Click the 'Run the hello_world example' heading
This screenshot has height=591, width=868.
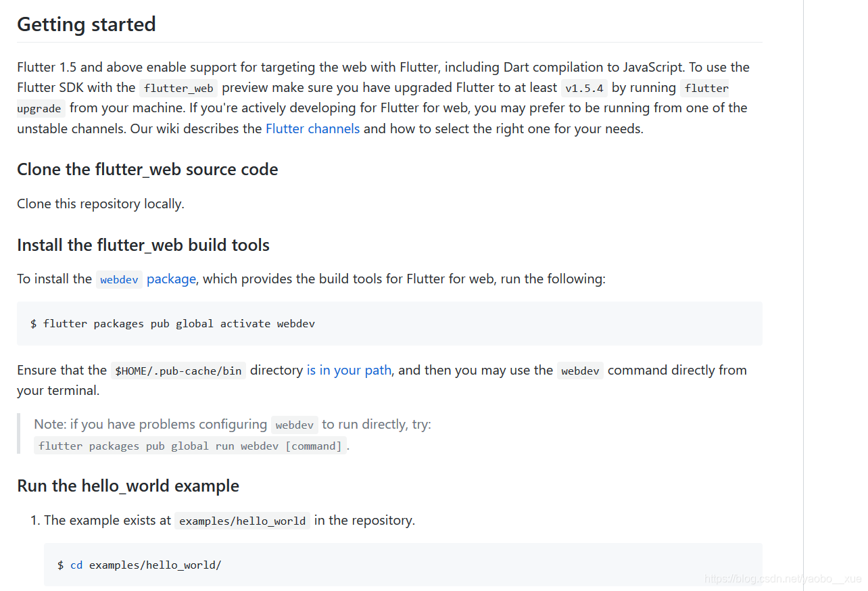click(128, 486)
